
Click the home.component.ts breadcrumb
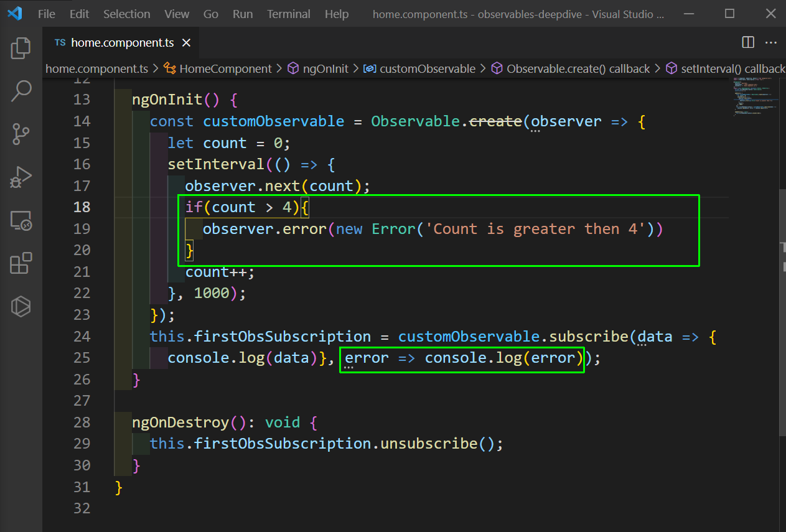coord(96,68)
